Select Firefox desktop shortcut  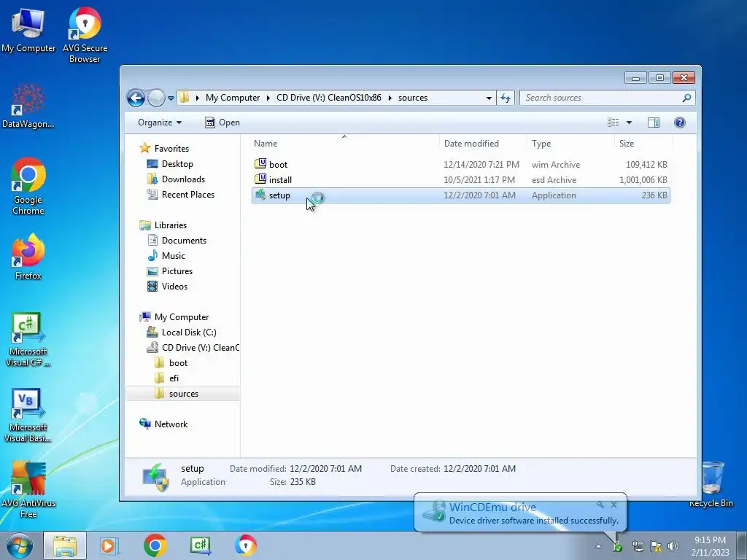click(28, 257)
